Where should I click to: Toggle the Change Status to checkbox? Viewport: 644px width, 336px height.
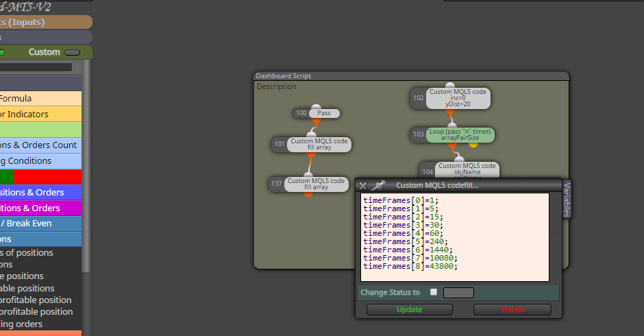click(433, 292)
